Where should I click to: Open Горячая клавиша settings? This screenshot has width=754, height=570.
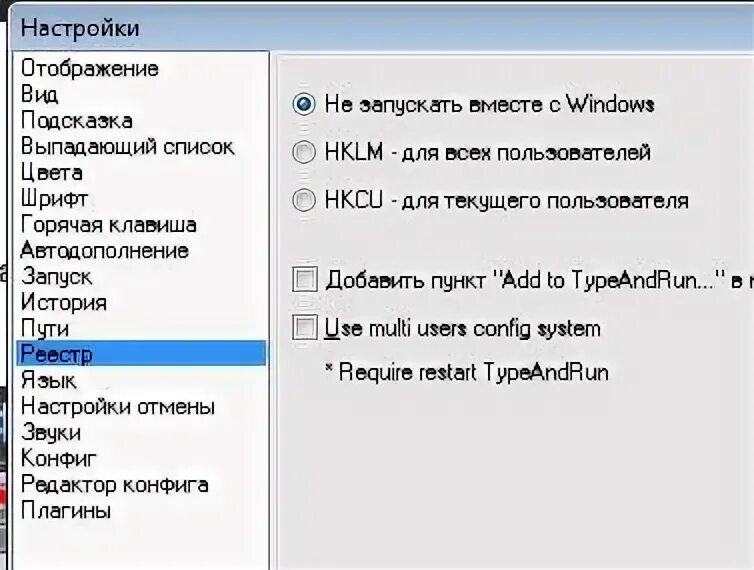[x=109, y=224]
